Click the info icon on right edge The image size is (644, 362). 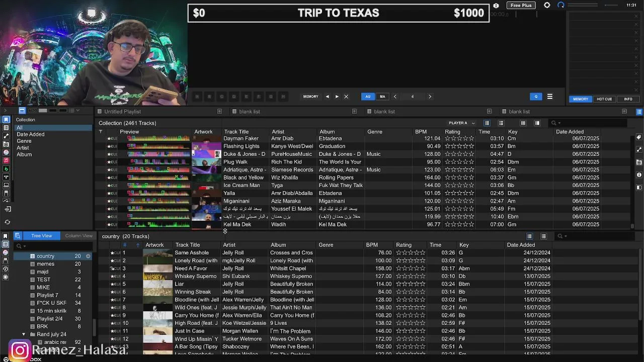pyautogui.click(x=639, y=175)
